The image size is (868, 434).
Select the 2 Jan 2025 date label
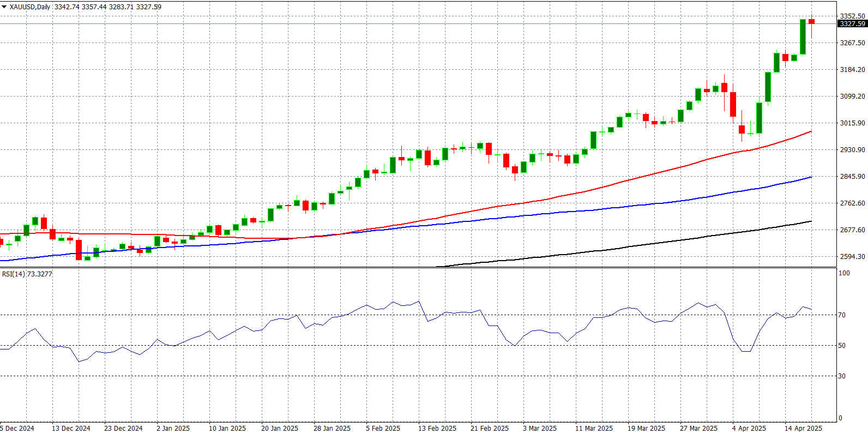tap(173, 428)
